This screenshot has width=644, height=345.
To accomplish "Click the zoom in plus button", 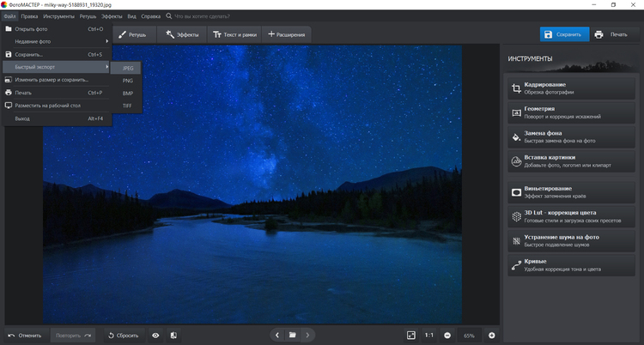I will [492, 335].
